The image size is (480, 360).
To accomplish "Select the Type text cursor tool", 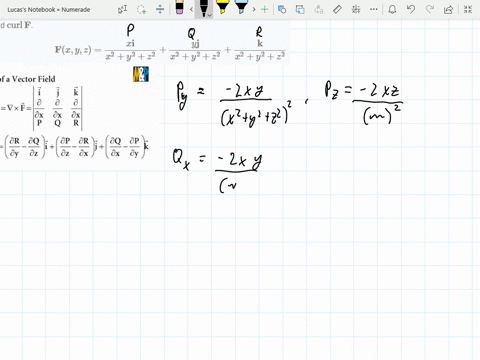I will pyautogui.click(x=123, y=9).
